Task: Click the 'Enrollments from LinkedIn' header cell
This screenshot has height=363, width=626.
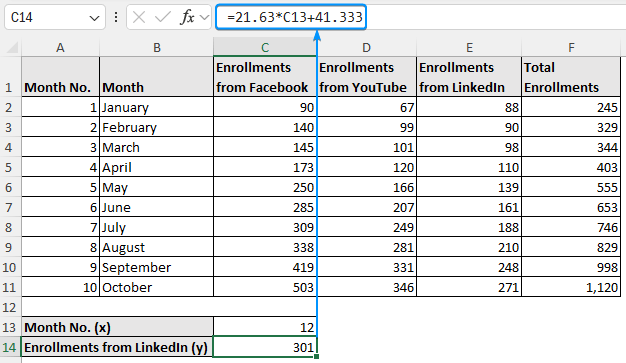Action: 469,77
